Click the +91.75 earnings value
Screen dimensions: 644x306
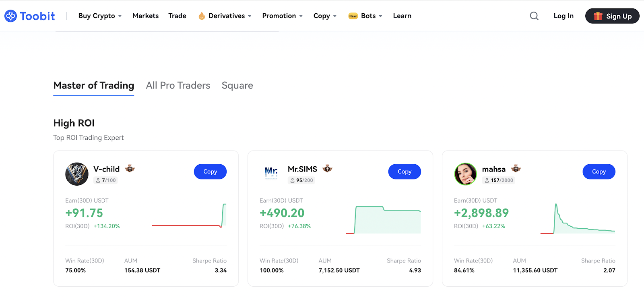(84, 213)
